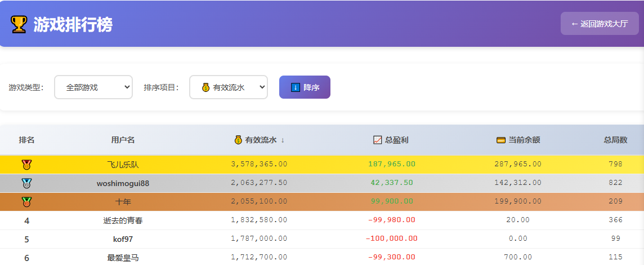Select username kof97 in the table
644x265 pixels.
[x=123, y=239]
